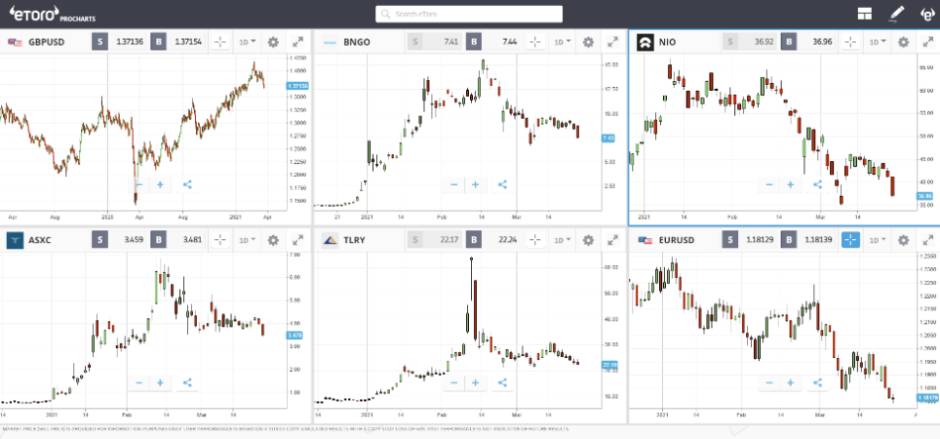Screen dimensions: 940x439
Task: Share the BNGO chart
Action: (x=502, y=185)
